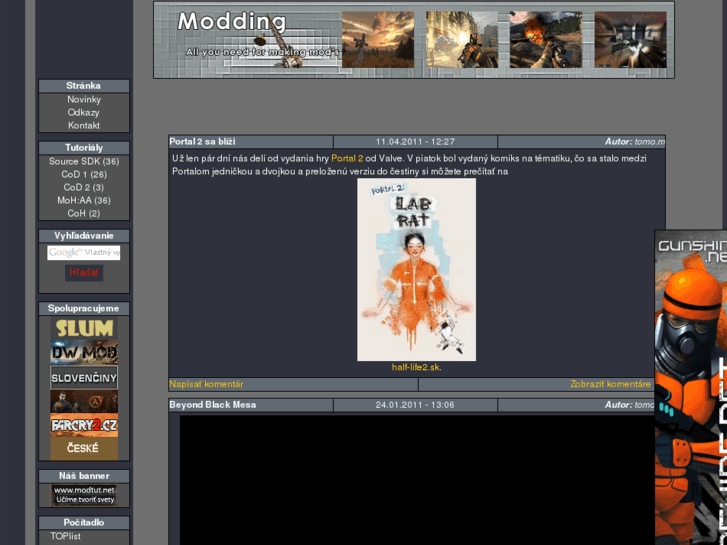
Task: Open the Novinky page link
Action: (84, 100)
